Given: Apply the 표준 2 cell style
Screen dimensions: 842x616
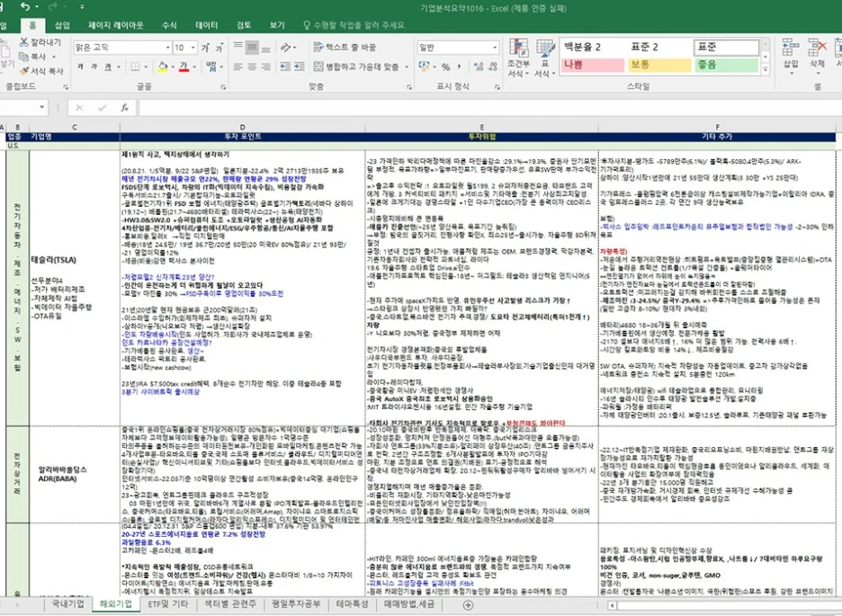Looking at the screenshot, I should pos(659,48).
